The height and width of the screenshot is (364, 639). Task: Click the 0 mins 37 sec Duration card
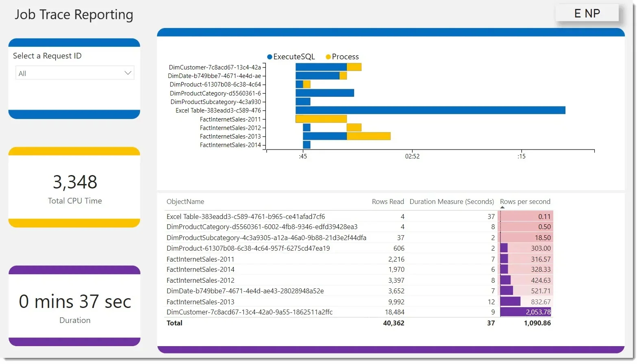tap(74, 307)
